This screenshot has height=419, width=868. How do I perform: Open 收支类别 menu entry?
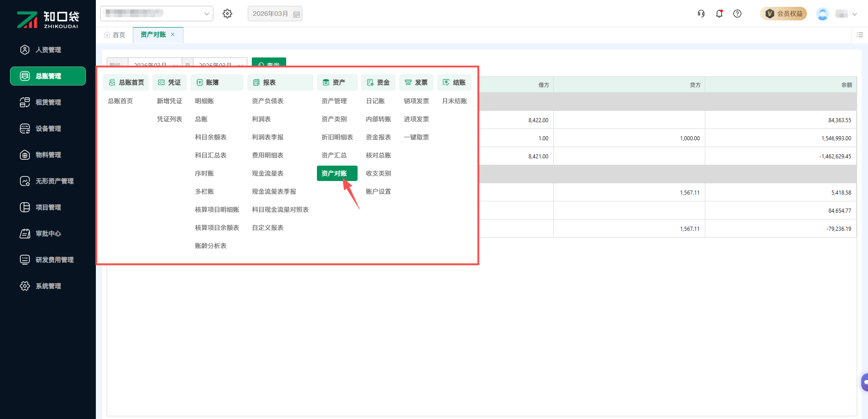click(378, 173)
